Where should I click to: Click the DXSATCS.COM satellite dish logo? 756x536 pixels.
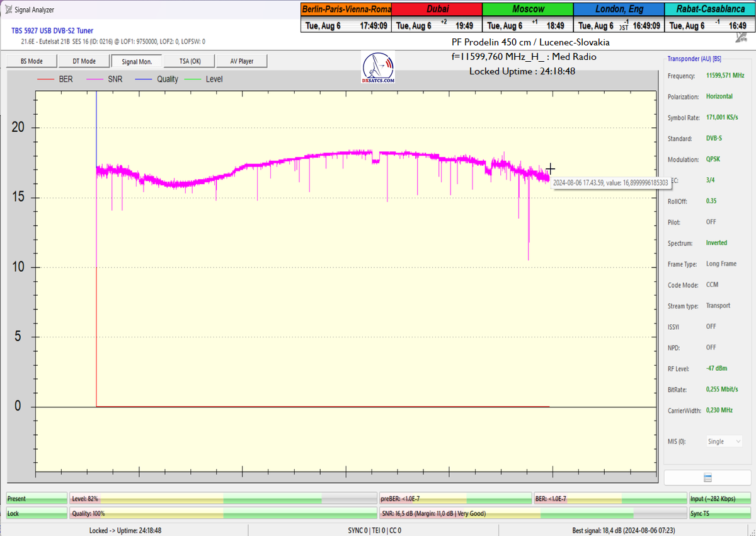(x=379, y=68)
